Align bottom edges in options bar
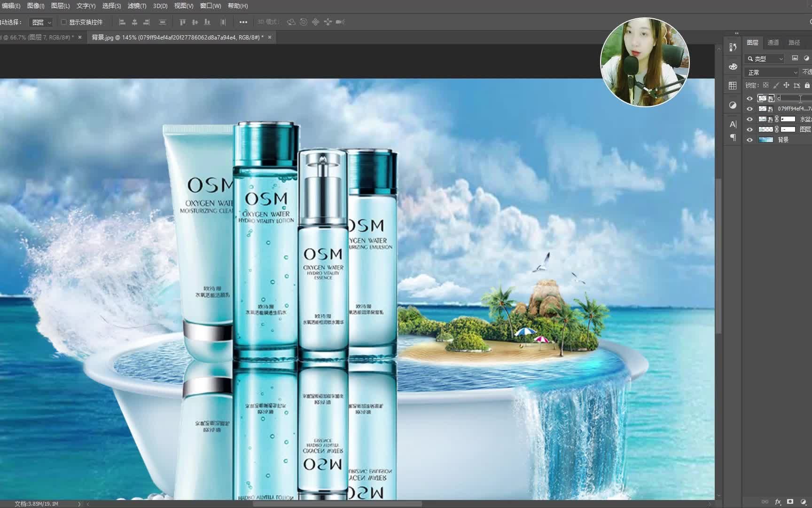 pyautogui.click(x=207, y=22)
